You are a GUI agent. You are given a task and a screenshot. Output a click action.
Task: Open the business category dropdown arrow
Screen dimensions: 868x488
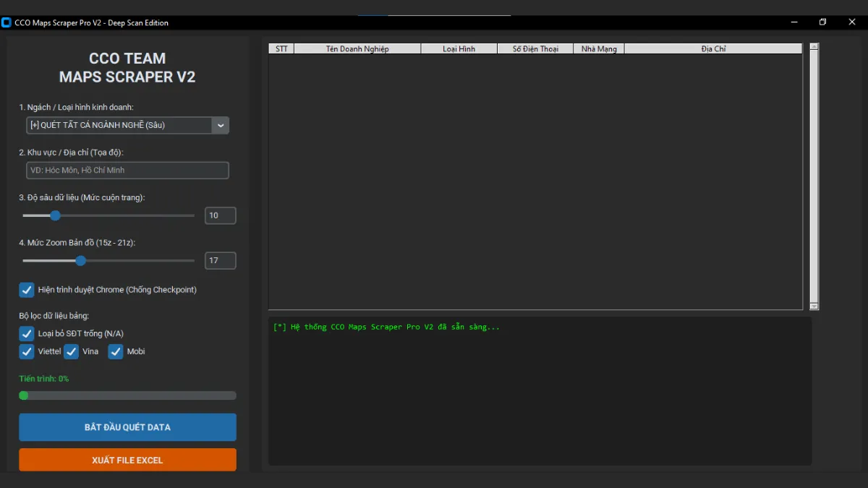coord(220,125)
